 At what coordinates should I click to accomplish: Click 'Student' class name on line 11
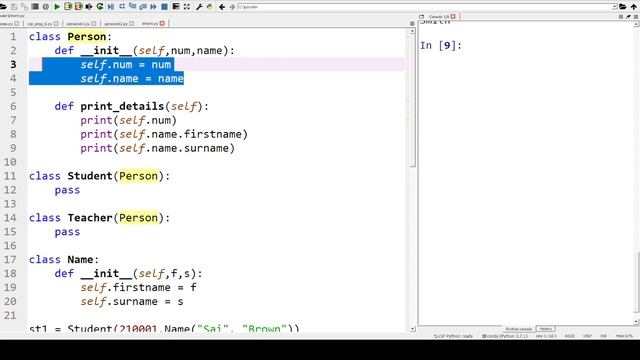tap(90, 176)
